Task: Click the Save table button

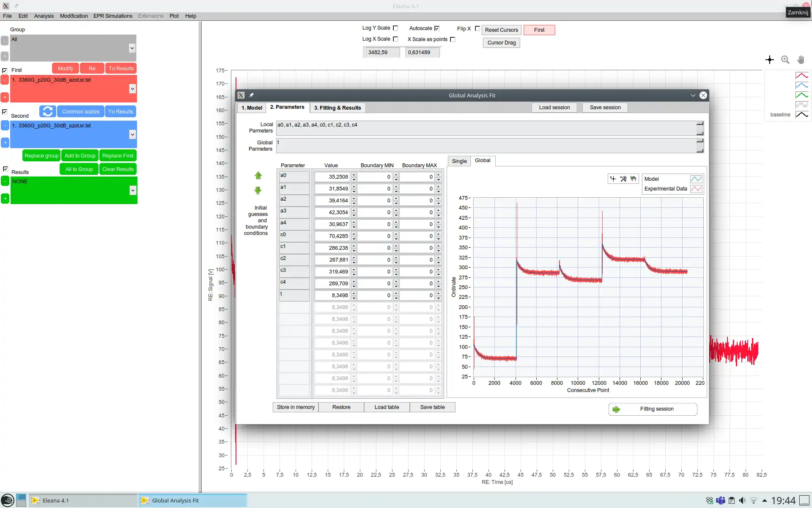Action: tap(432, 407)
